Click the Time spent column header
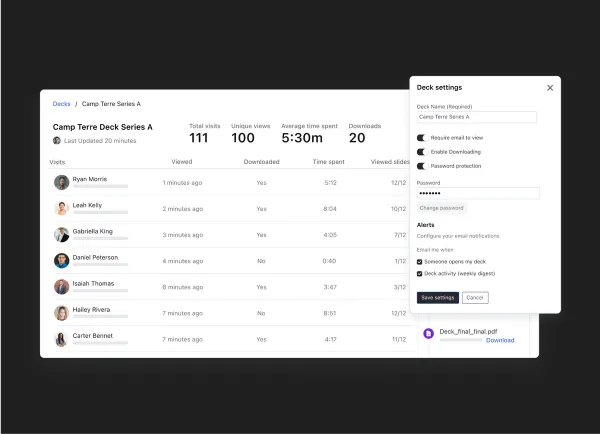The height and width of the screenshot is (434, 600). tap(328, 162)
